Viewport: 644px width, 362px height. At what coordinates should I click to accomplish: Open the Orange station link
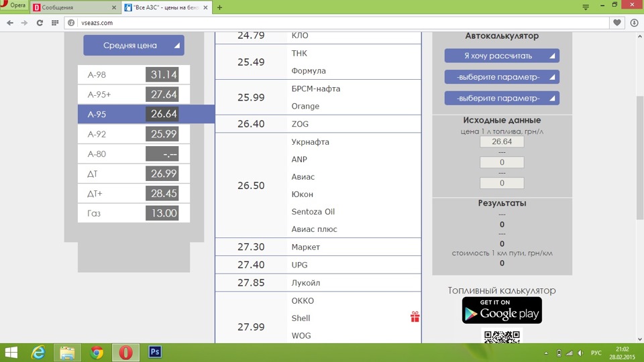[x=305, y=107]
